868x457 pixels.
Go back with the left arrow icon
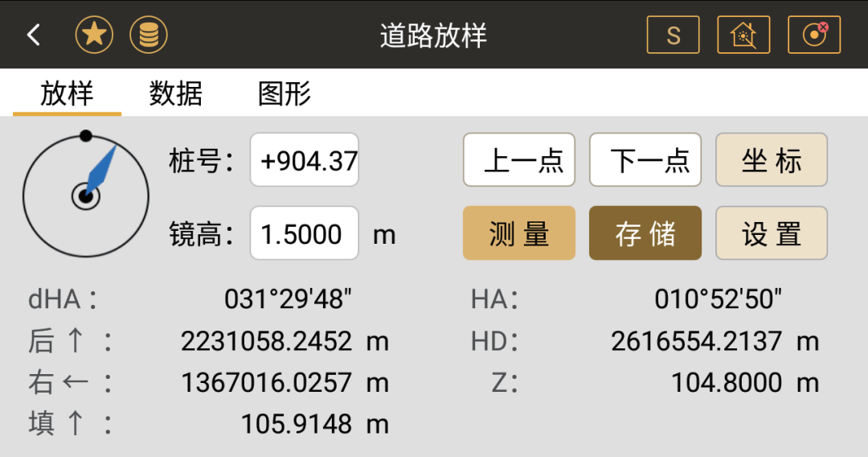point(34,35)
